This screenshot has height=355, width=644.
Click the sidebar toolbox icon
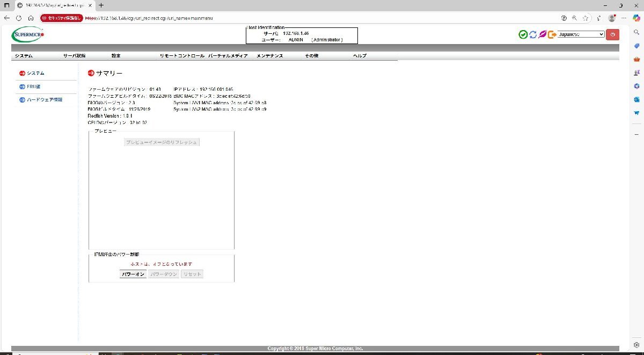[x=636, y=59]
